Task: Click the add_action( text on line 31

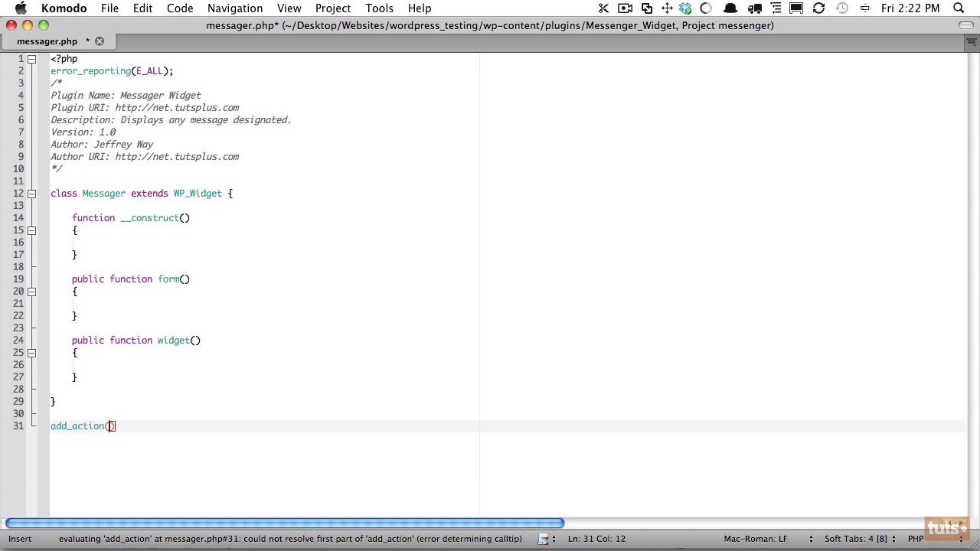Action: [x=80, y=426]
